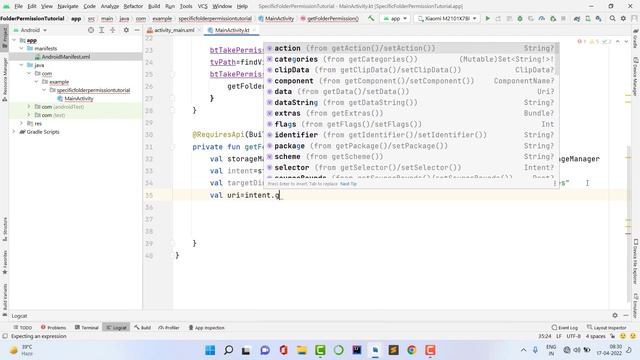
Task: Open Chrome from the taskbar
Action: pyautogui.click(x=412, y=350)
